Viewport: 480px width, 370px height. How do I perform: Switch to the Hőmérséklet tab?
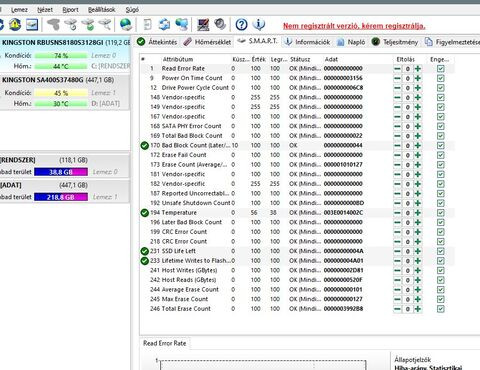207,42
